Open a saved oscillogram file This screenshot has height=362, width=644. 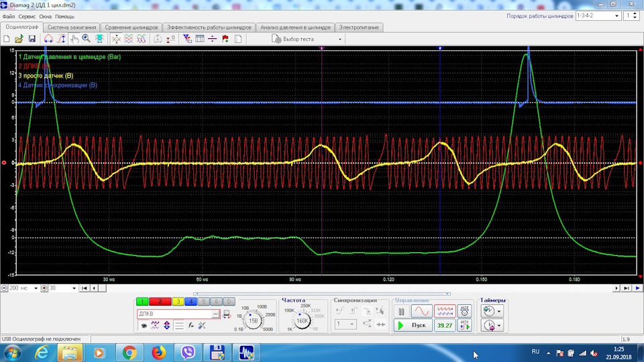tap(19, 39)
